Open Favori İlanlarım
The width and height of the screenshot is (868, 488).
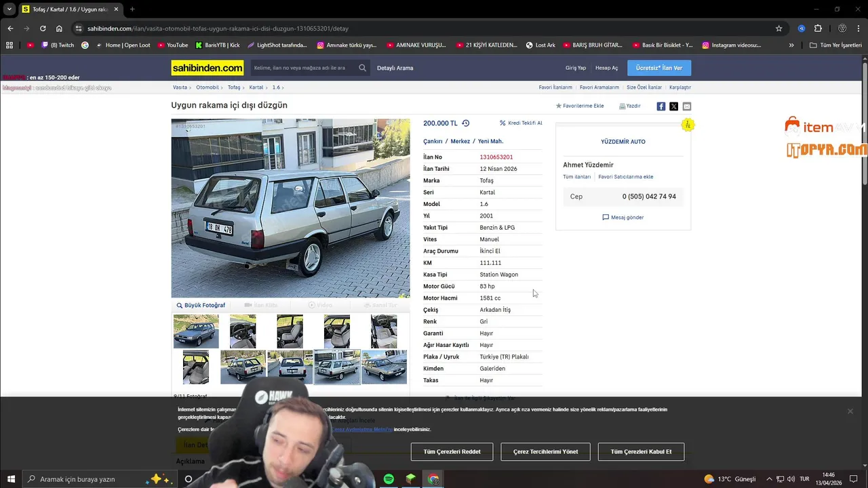[555, 87]
